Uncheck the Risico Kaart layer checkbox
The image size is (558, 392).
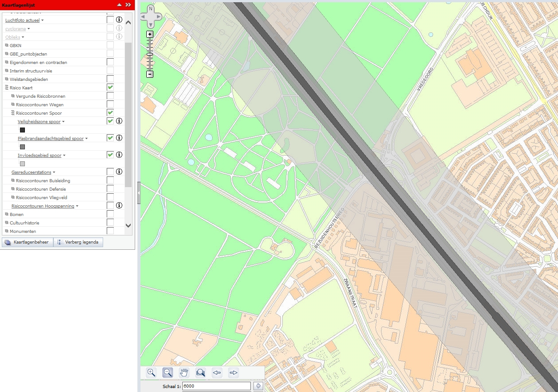pos(110,88)
